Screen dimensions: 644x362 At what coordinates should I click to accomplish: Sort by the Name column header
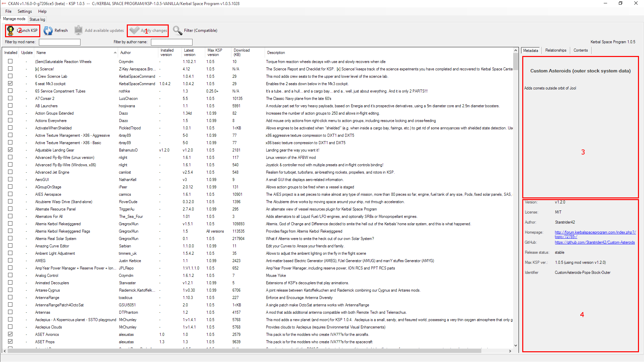pyautogui.click(x=76, y=53)
